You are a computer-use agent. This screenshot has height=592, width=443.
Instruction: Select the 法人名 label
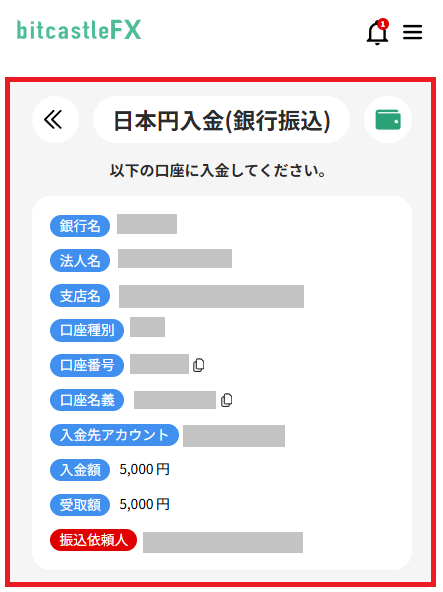coord(80,261)
